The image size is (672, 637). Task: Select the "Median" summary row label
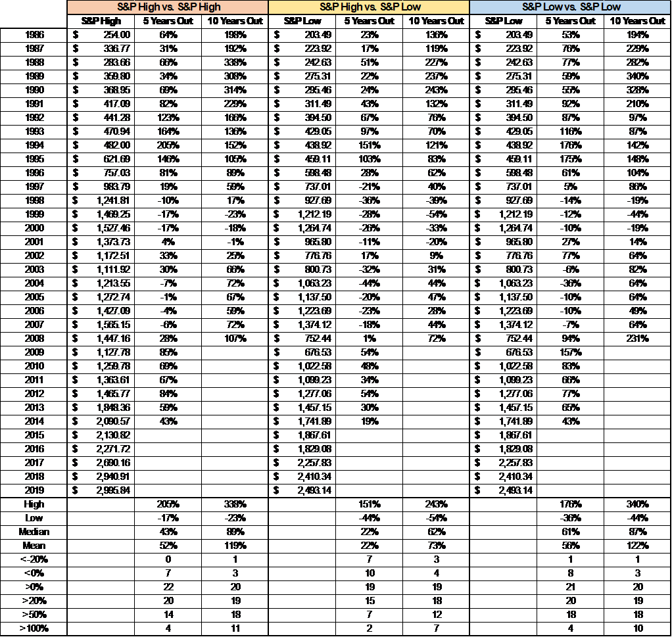tap(34, 532)
